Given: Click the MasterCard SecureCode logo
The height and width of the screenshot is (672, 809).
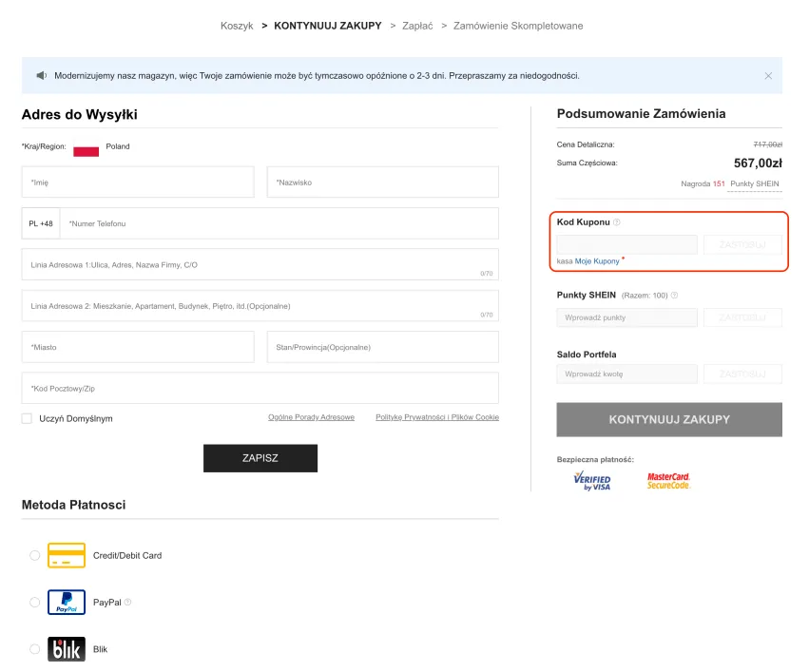Looking at the screenshot, I should (667, 480).
